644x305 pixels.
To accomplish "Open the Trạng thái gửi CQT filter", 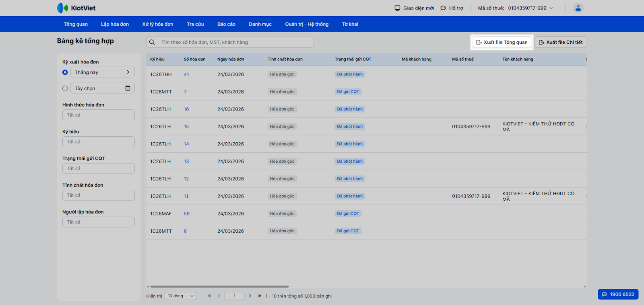I will [x=99, y=168].
